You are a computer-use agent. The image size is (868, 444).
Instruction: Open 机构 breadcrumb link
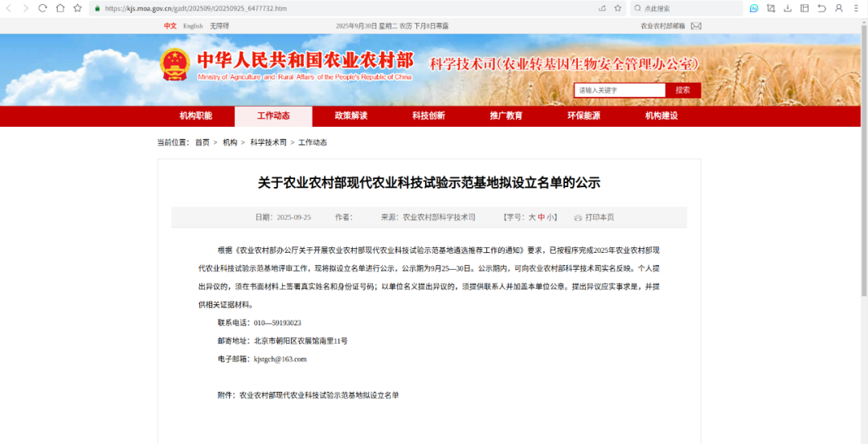pos(230,143)
